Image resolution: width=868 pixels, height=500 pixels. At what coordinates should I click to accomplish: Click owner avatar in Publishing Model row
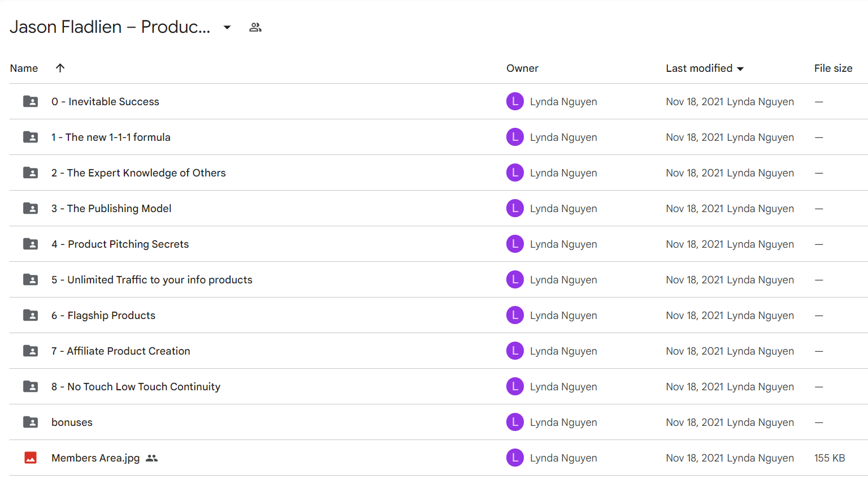click(515, 208)
